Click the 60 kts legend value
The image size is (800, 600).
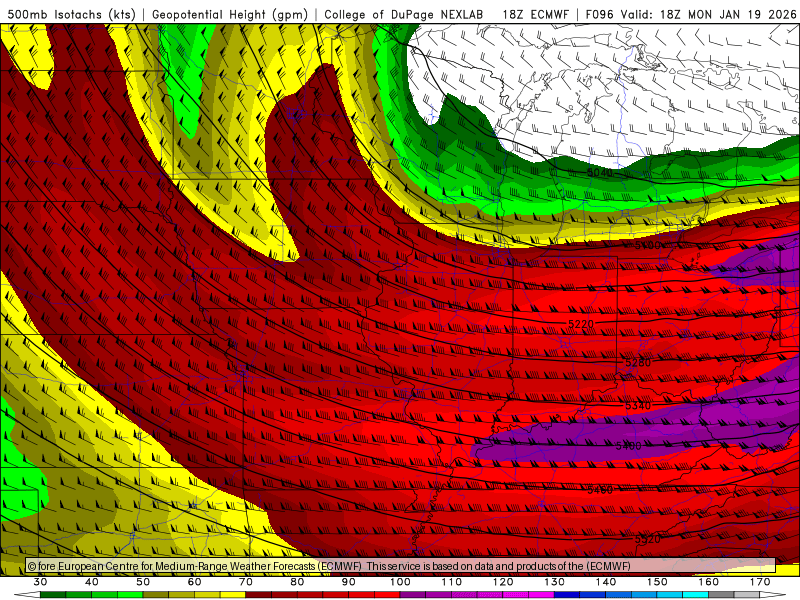pyautogui.click(x=194, y=582)
